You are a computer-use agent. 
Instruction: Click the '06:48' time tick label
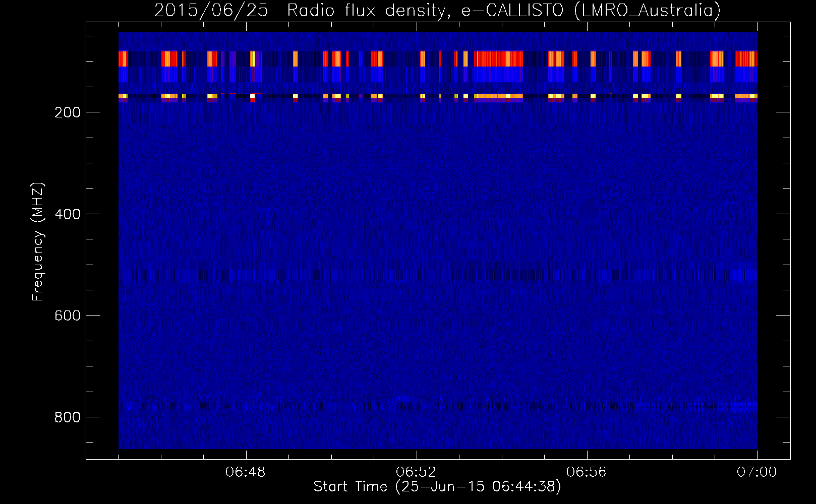[246, 472]
